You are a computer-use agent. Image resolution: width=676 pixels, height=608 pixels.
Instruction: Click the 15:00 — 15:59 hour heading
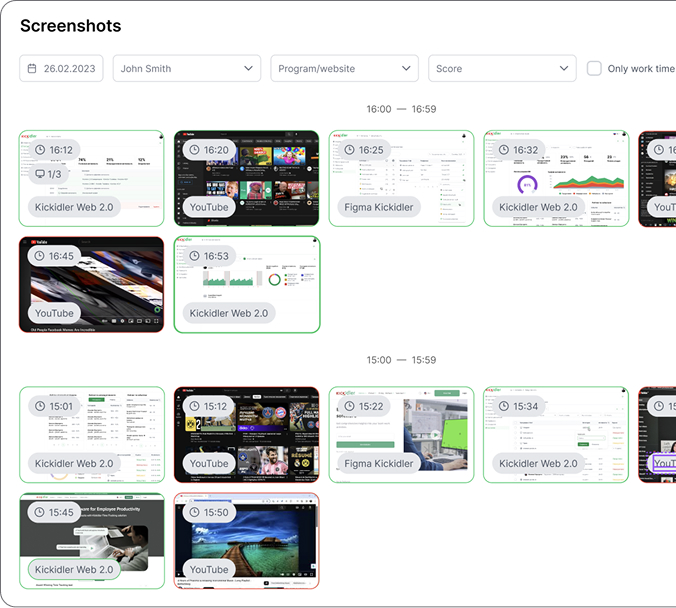point(401,360)
